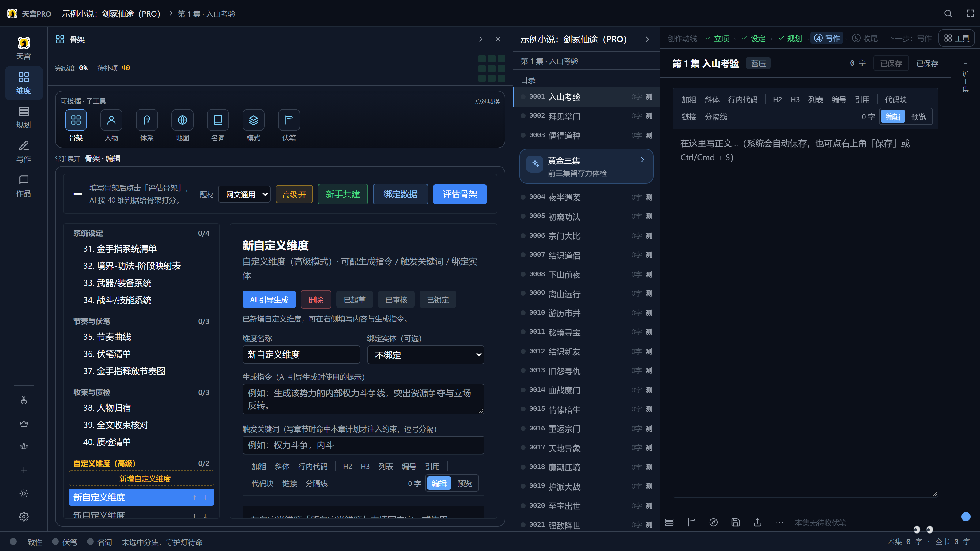Open the 体系 sub-tool
980x551 pixels.
pos(147,120)
